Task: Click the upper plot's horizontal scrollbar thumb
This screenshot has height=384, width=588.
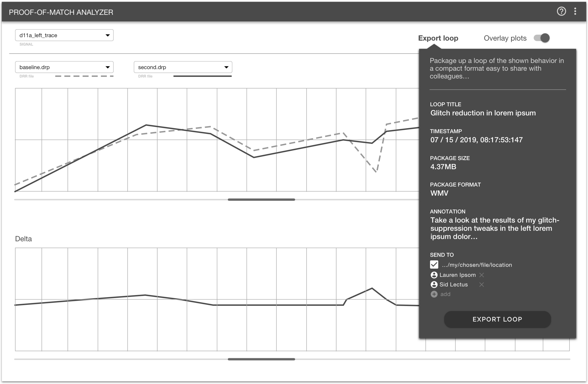Action: click(x=261, y=200)
